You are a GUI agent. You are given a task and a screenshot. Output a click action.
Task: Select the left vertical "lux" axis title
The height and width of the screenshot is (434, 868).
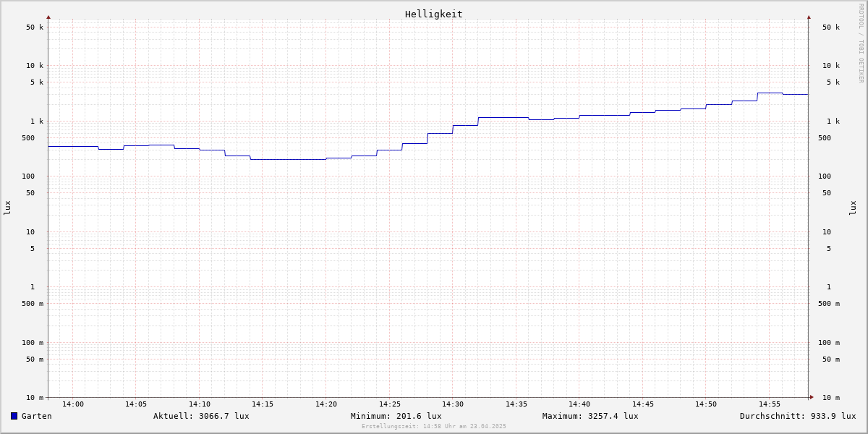pos(7,208)
